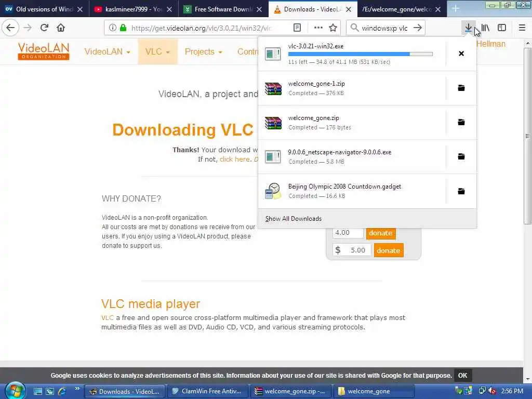The width and height of the screenshot is (532, 399).
Task: Open the Library icon in toolbar
Action: tap(485, 28)
